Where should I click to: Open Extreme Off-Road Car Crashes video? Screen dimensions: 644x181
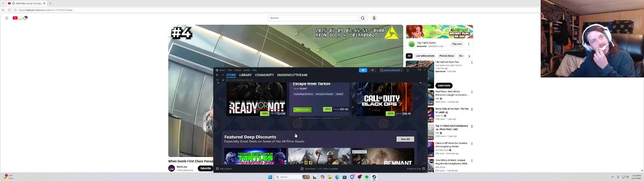coord(452,145)
